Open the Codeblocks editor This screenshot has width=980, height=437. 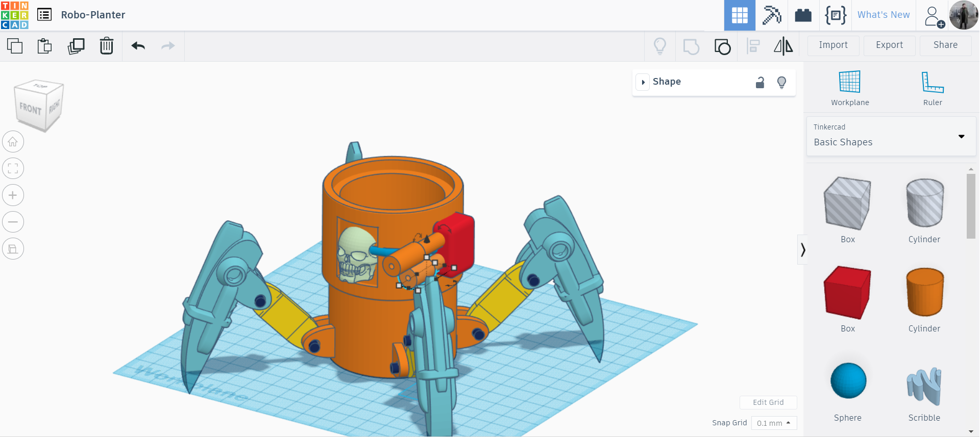(x=836, y=15)
